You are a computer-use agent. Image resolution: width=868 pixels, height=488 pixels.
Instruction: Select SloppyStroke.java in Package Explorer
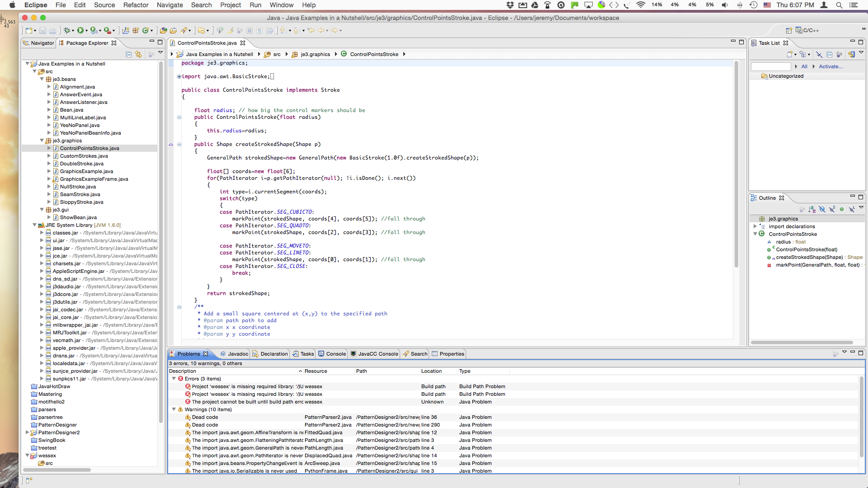pyautogui.click(x=81, y=202)
